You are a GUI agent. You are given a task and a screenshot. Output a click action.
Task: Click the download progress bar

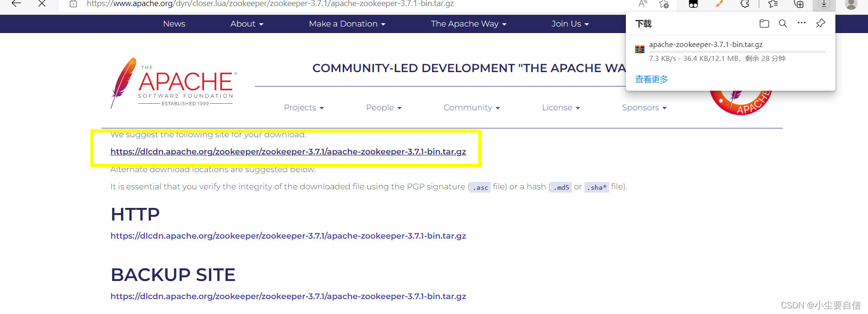point(737,52)
